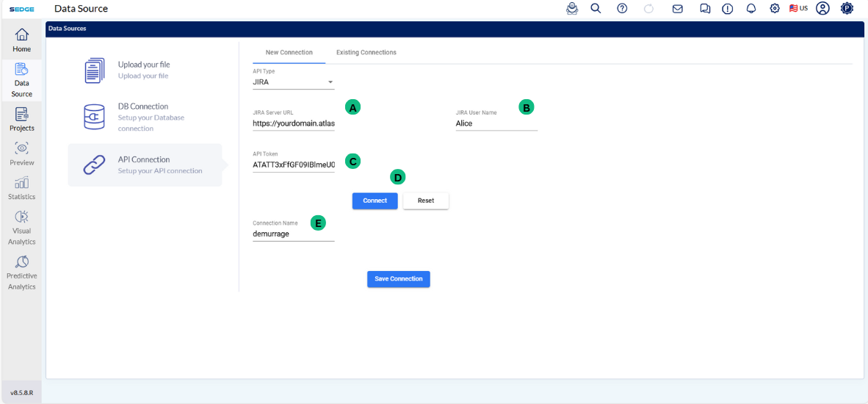
Task: Click the search magnifier icon
Action: tap(596, 9)
